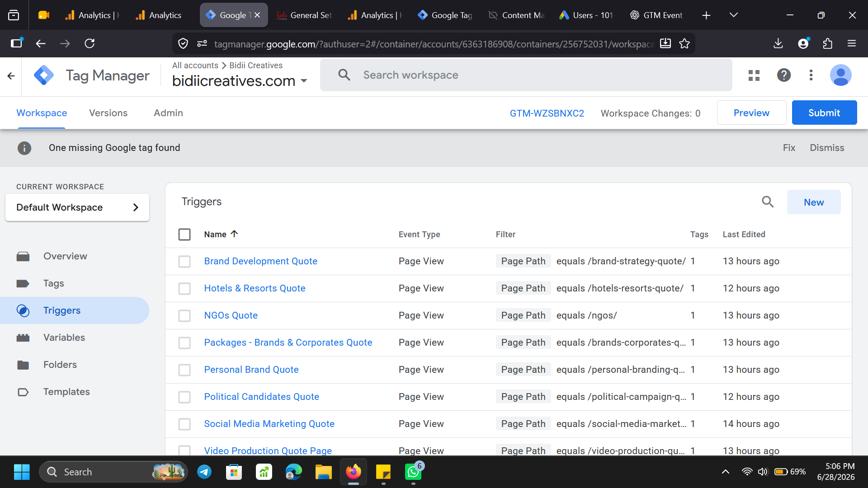The width and height of the screenshot is (868, 488).
Task: Open the list all tabs chevron
Action: point(734,15)
